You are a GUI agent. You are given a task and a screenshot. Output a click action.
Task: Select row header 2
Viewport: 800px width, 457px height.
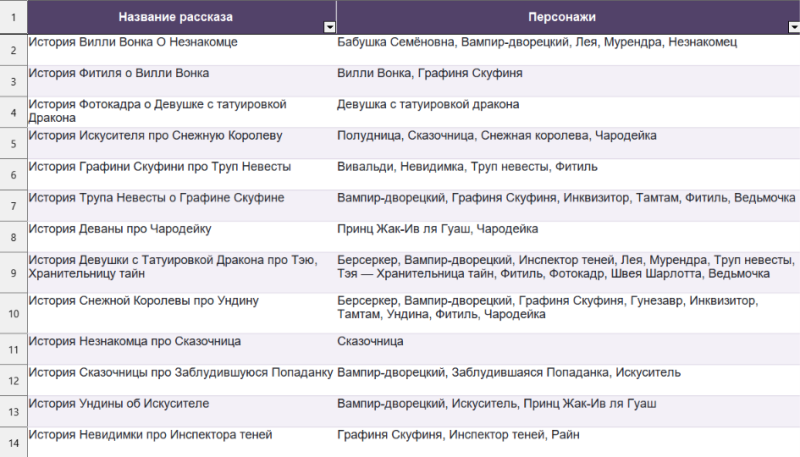13,50
